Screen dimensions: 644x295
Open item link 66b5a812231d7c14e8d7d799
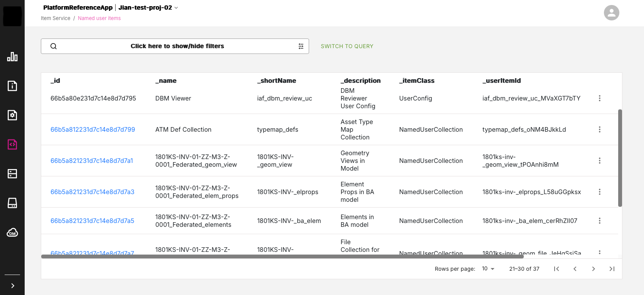click(92, 129)
